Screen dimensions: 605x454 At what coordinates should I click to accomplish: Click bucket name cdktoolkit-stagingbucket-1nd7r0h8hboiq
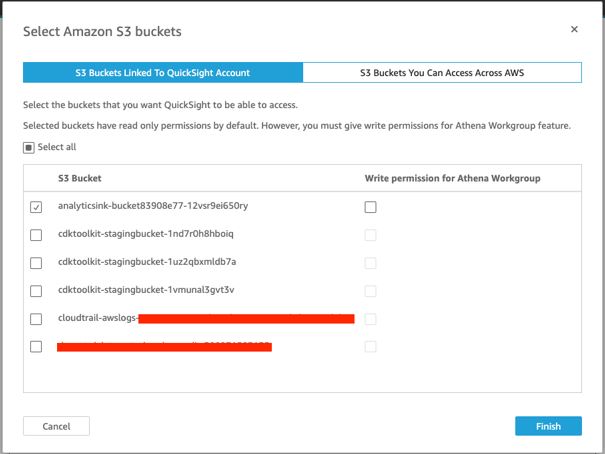tap(146, 234)
